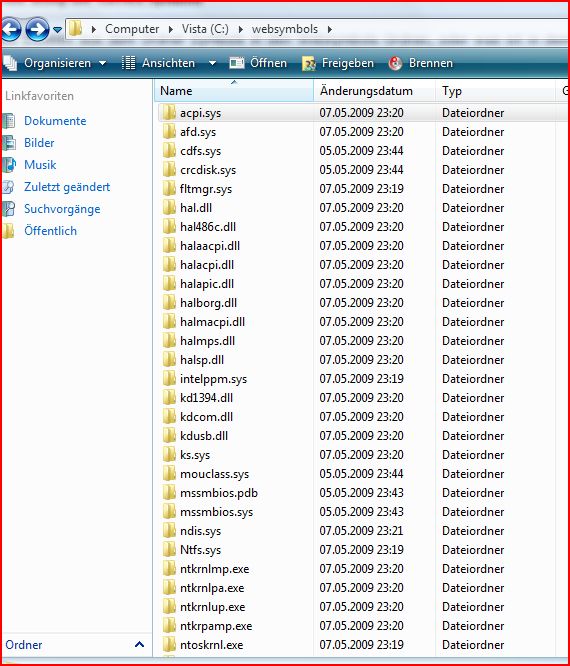Go back with the Back arrow button
The width and height of the screenshot is (570, 666).
click(11, 30)
